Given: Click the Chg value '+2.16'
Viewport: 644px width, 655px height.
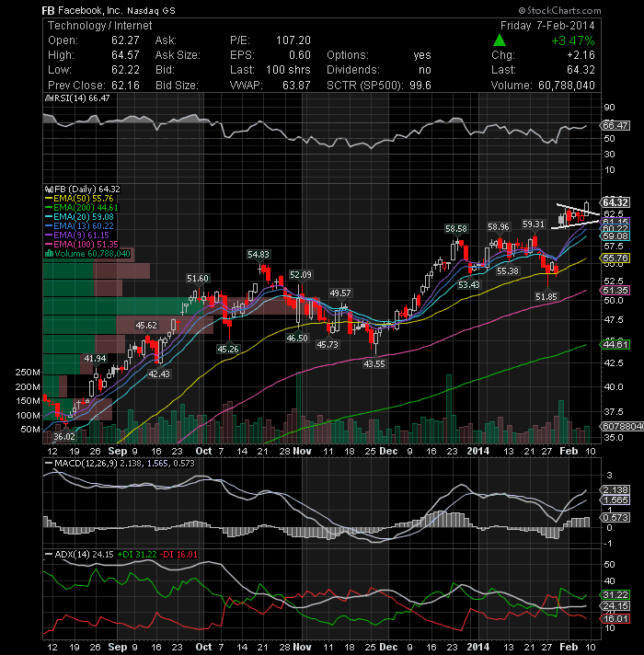Looking at the screenshot, I should click(581, 54).
